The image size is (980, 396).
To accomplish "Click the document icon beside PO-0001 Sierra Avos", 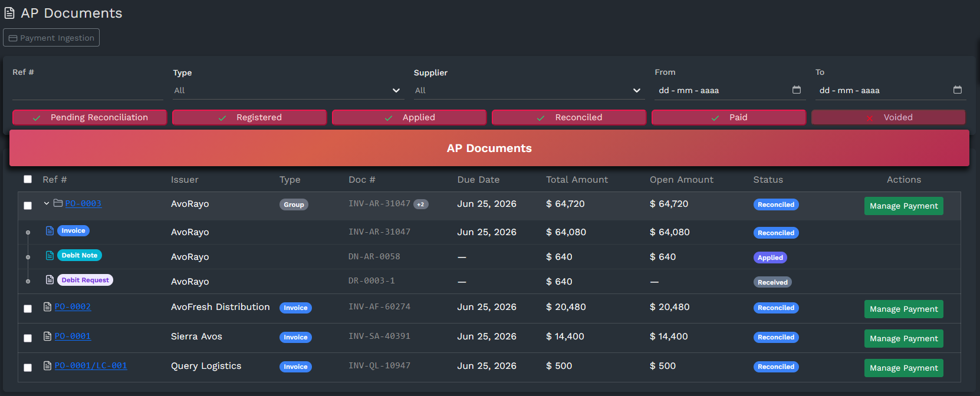I will click(48, 336).
